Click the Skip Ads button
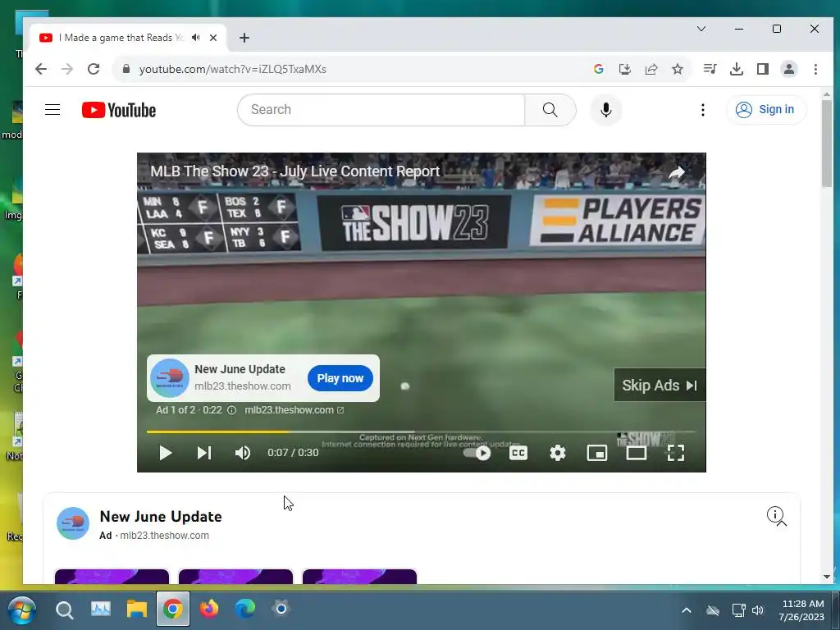 [x=660, y=386]
